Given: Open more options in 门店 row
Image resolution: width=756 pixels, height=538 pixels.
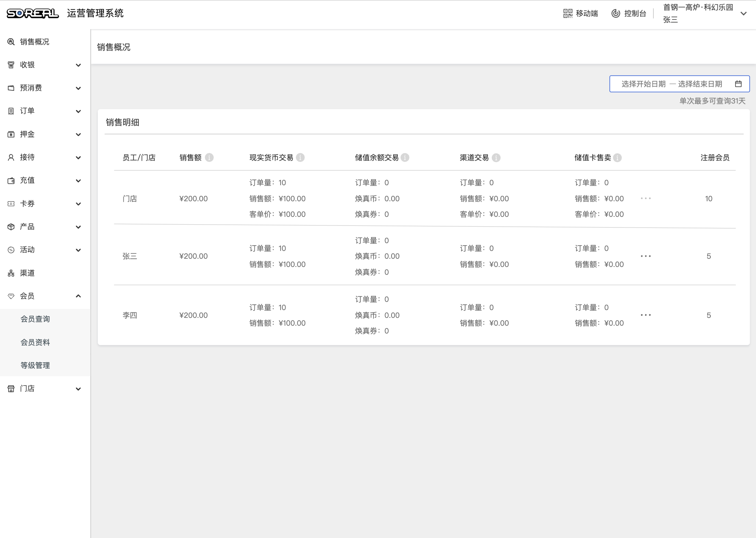Looking at the screenshot, I should [x=646, y=198].
